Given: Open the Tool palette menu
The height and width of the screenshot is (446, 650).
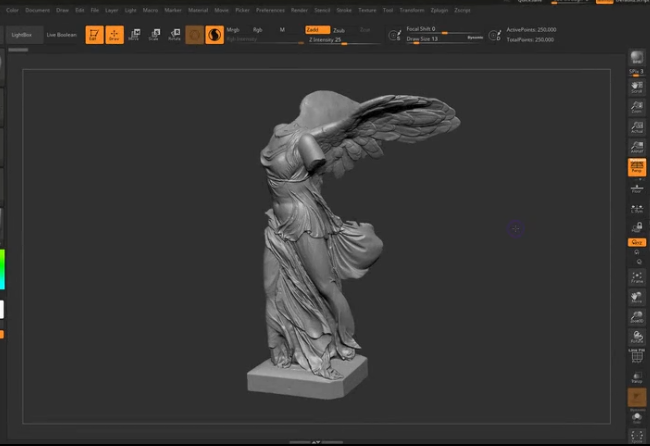Looking at the screenshot, I should (x=388, y=10).
